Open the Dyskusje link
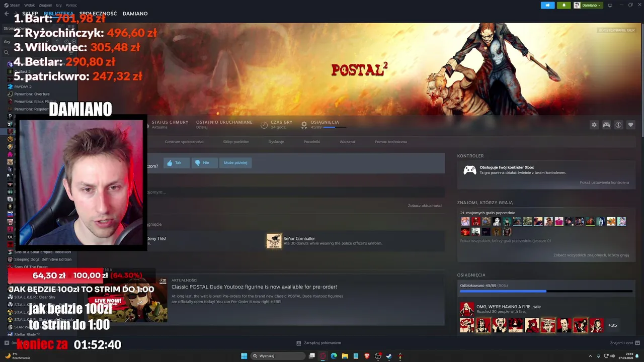 pos(276,142)
